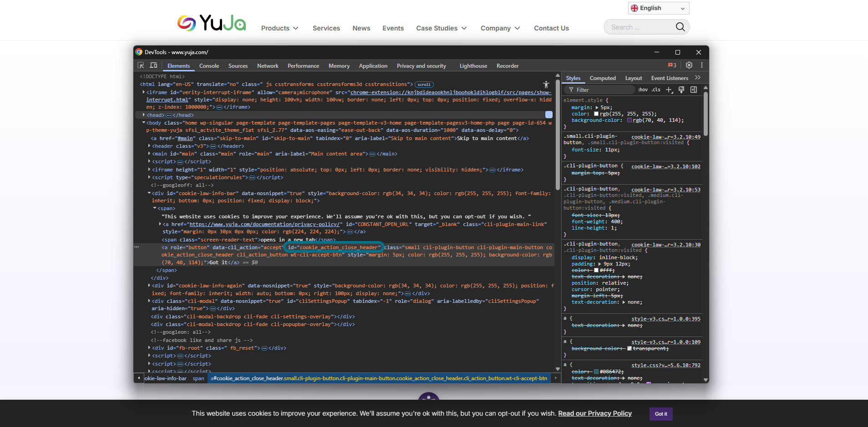The width and height of the screenshot is (868, 427).
Task: Click the 'Skip to main content' text node
Action: 487,138
